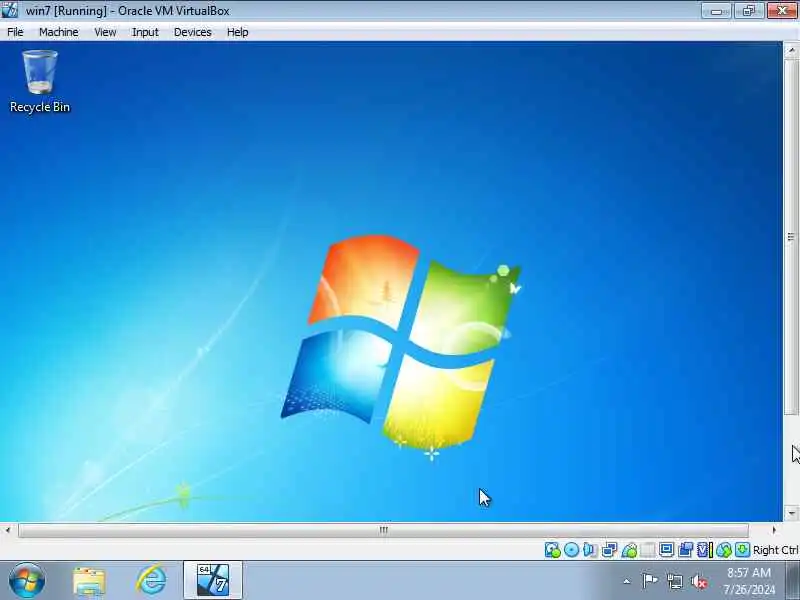The width and height of the screenshot is (800, 600).
Task: Click the Show desktop strip beside clock
Action: 793,581
